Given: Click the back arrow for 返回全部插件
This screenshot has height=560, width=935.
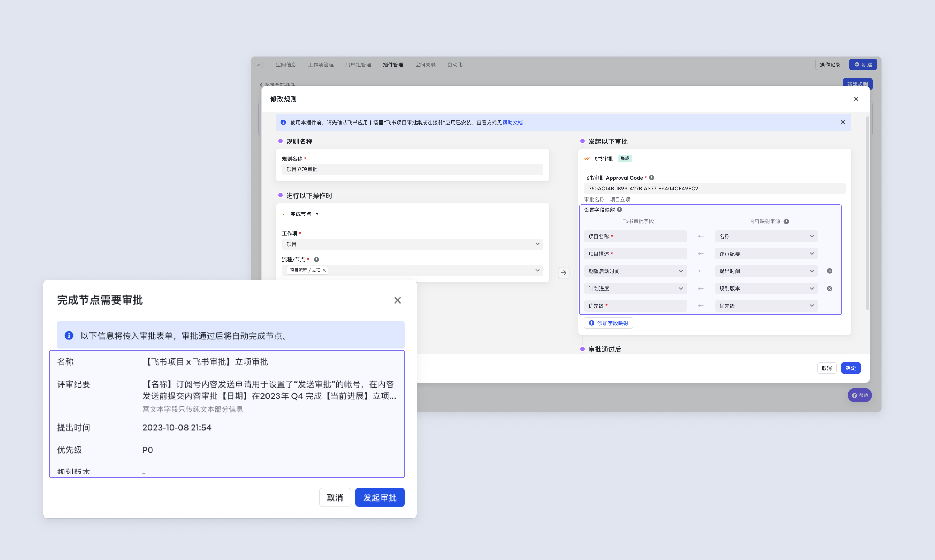Looking at the screenshot, I should [x=261, y=85].
